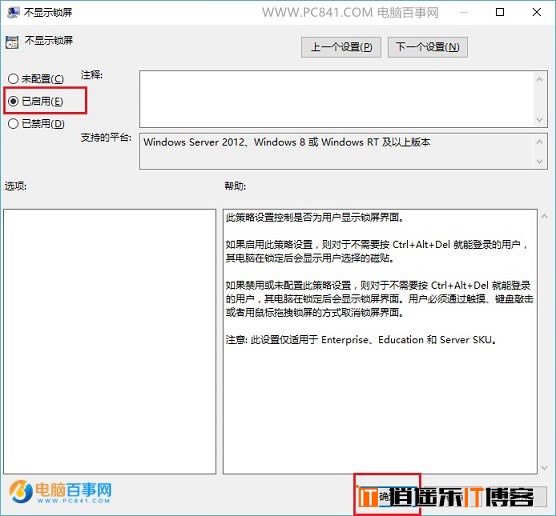This screenshot has height=516, width=556.
Task: Click the help pane scroll-down arrow
Action: 545,468
